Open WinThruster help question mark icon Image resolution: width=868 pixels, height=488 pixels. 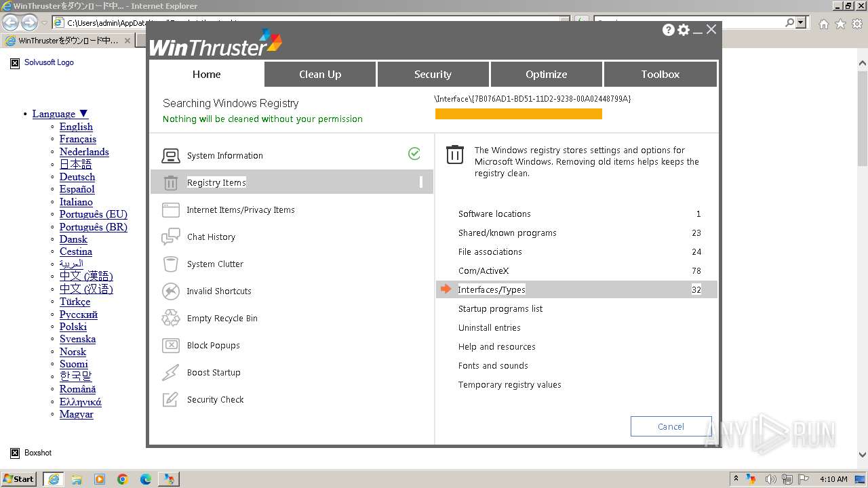coord(669,30)
